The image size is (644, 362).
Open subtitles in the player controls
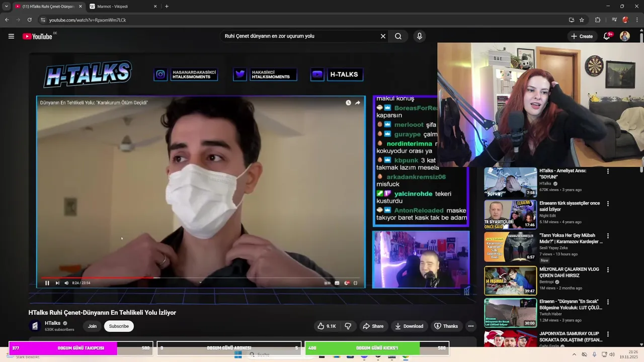point(337,283)
